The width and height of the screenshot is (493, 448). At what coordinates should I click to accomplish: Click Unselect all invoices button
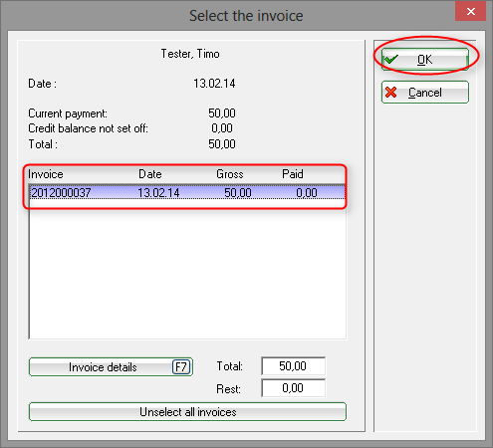(x=187, y=412)
